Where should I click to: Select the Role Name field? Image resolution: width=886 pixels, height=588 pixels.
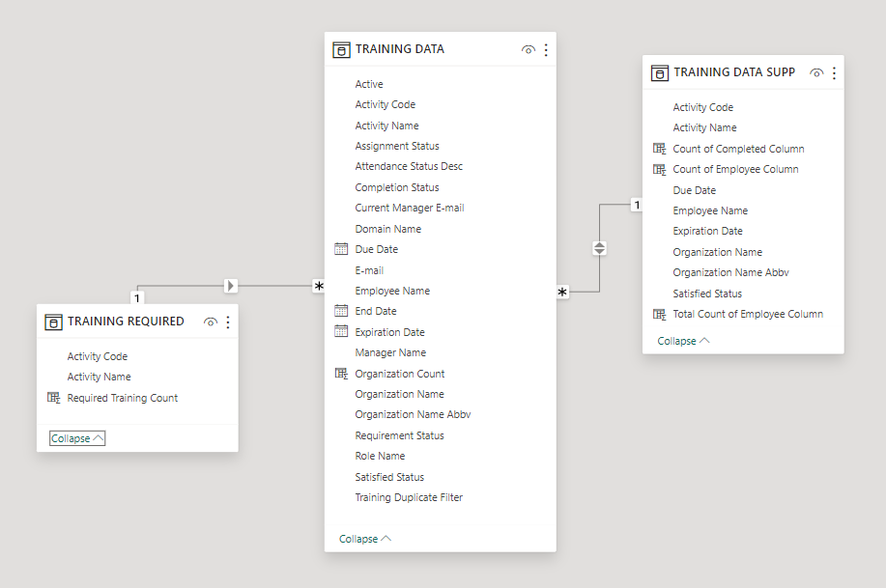point(380,456)
